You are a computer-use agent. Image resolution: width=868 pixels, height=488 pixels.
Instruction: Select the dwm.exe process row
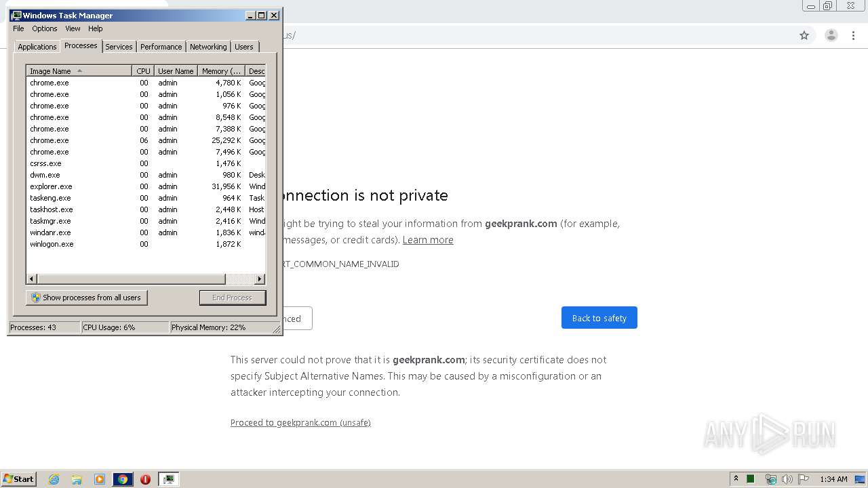146,175
